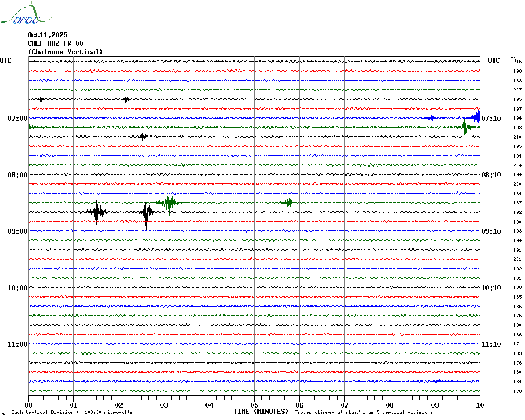Screen dimensions: 525x420
Task: Click the OFGC logo
Action: [26, 14]
